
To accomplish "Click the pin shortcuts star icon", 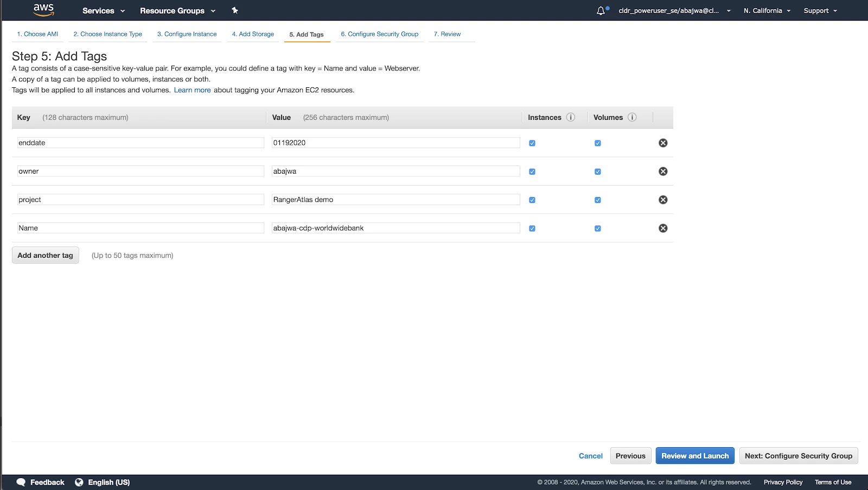I will pos(235,10).
